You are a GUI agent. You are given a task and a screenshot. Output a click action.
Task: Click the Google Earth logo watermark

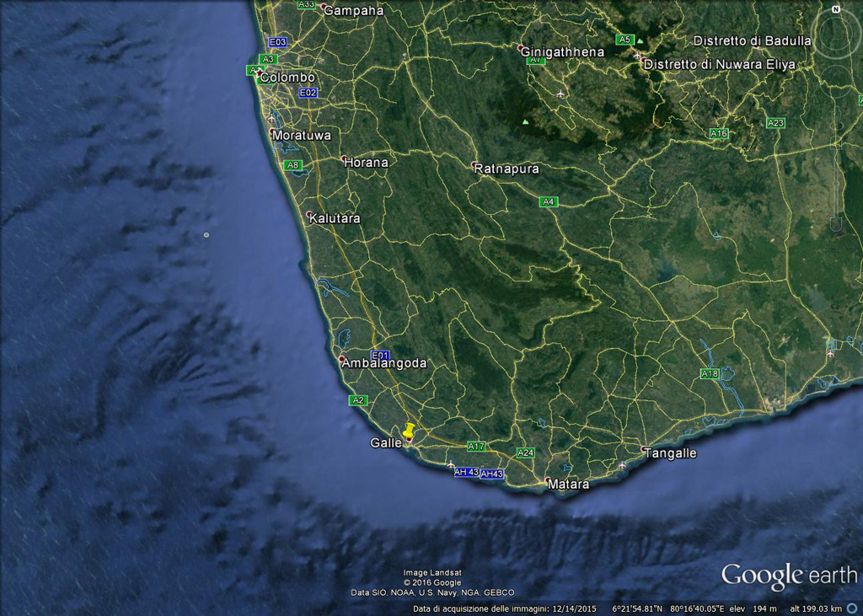789,576
